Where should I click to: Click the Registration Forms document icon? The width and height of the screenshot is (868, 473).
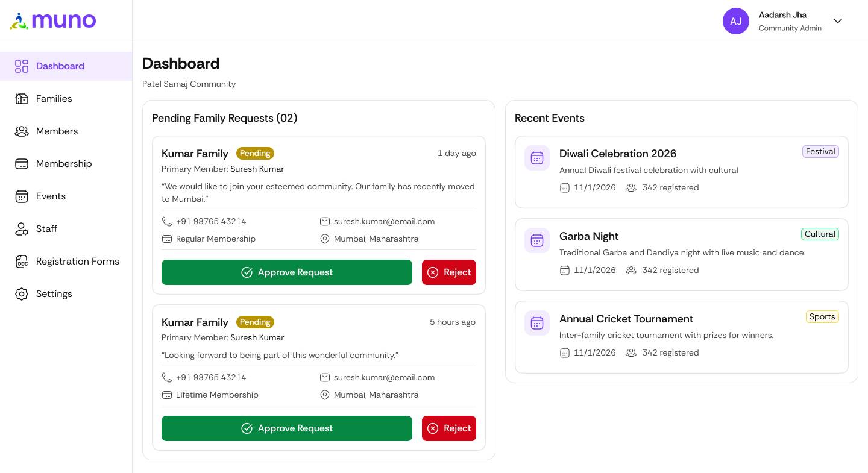click(x=22, y=262)
